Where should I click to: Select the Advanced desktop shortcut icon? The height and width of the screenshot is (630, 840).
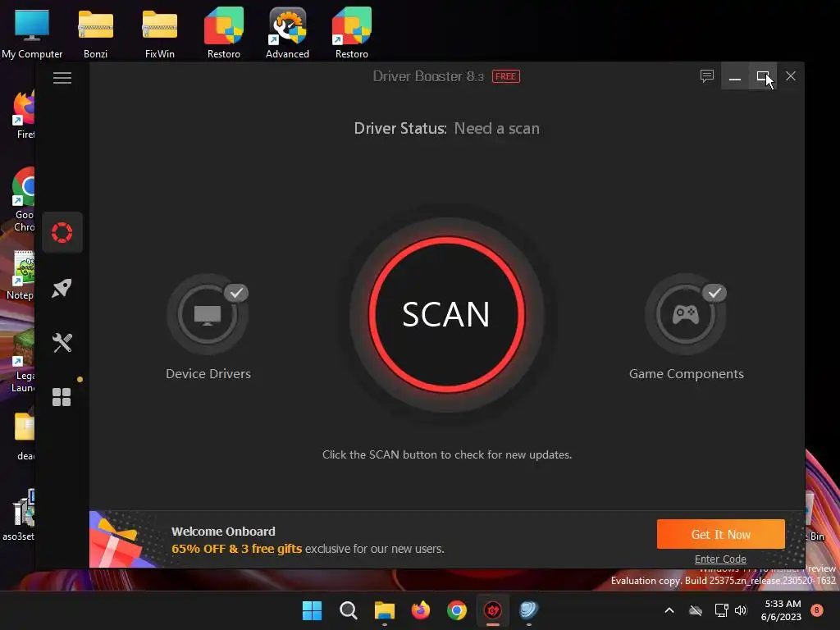[288, 33]
